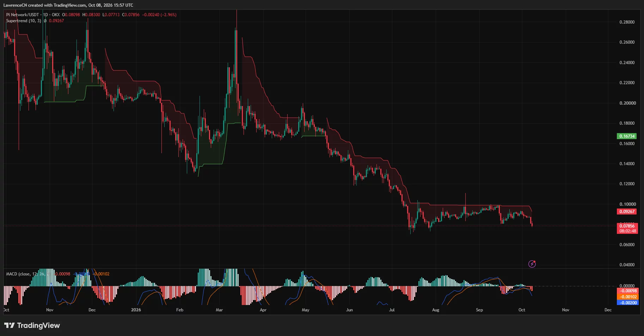Click the red 0.09267 Supertrend axis tag
Viewport: 644px width, 336px height.
627,212
